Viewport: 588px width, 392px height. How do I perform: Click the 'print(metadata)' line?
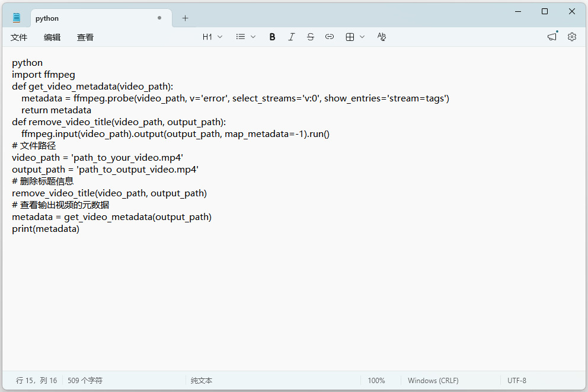46,229
